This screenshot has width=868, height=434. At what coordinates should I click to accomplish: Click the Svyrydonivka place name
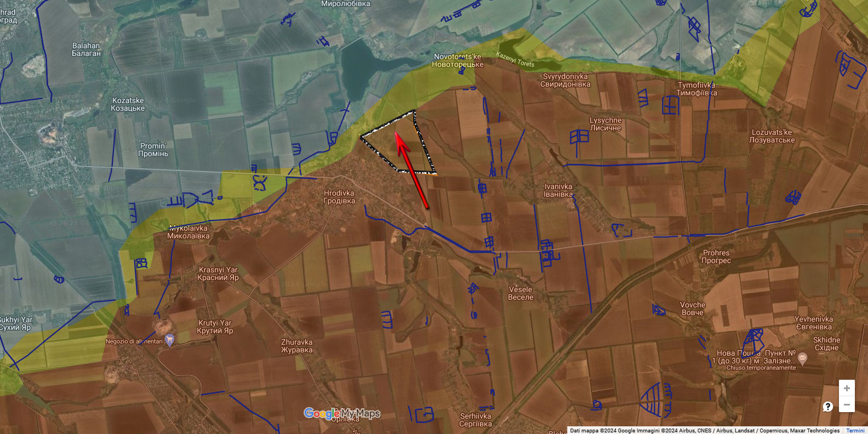(x=566, y=81)
